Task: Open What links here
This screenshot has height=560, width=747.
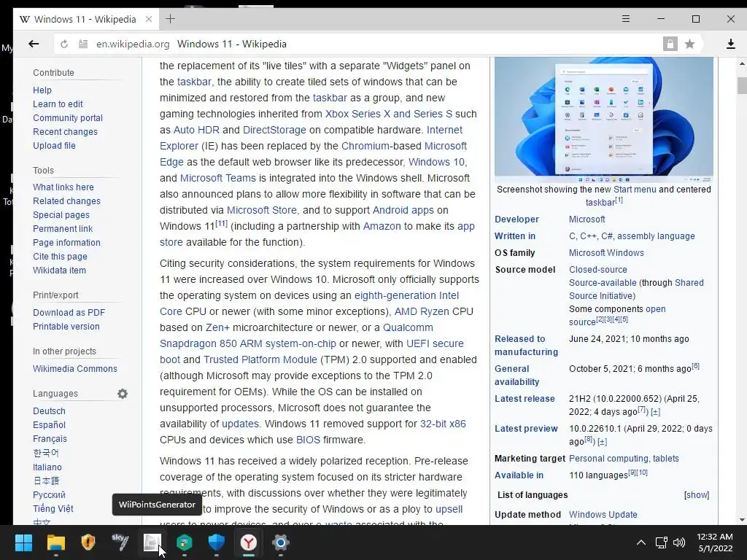Action: point(63,187)
